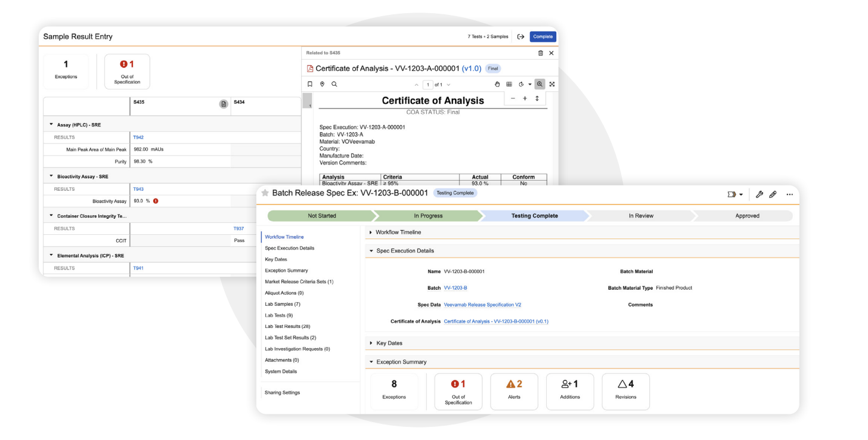Edit the record with the pencil icon
The height and width of the screenshot is (440, 868).
pos(773,194)
